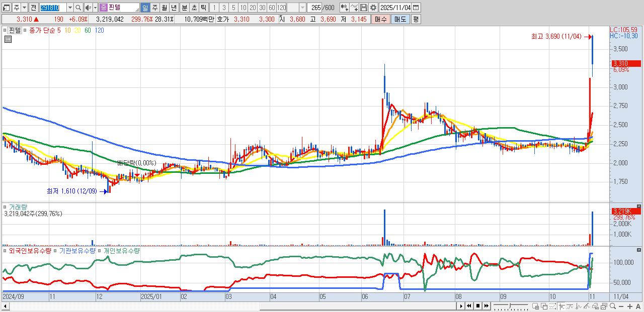
Task: Click the fast-forward button in the bottom bar
Action: pos(487,306)
